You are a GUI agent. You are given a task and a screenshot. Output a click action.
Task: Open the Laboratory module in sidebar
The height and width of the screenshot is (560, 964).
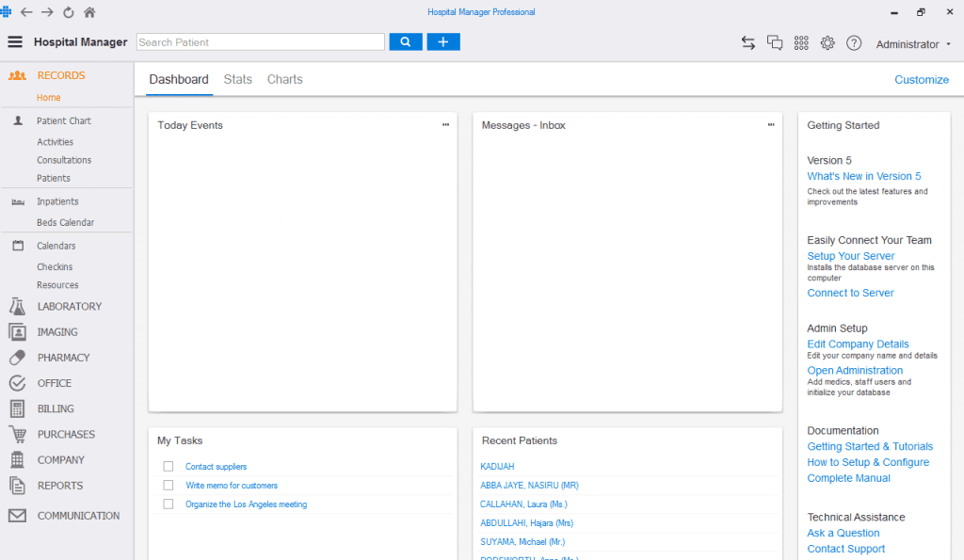(x=69, y=307)
